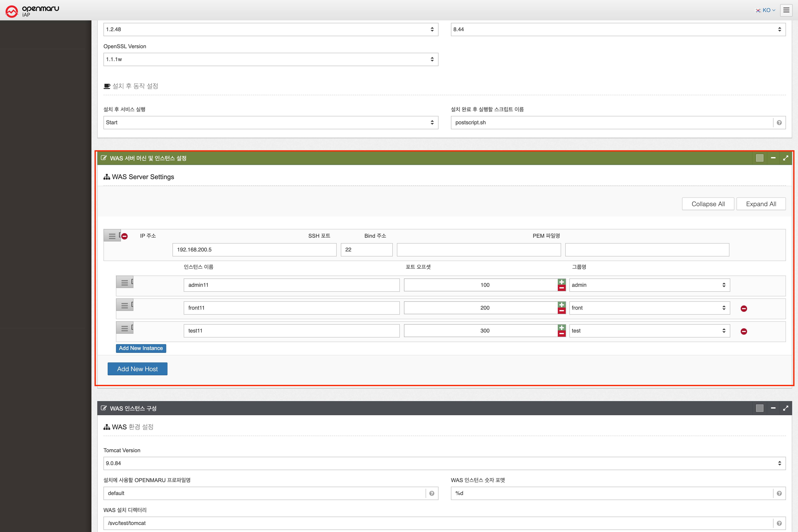This screenshot has width=798, height=532.
Task: Open the OpenSSL Version dropdown
Action: pyautogui.click(x=270, y=59)
